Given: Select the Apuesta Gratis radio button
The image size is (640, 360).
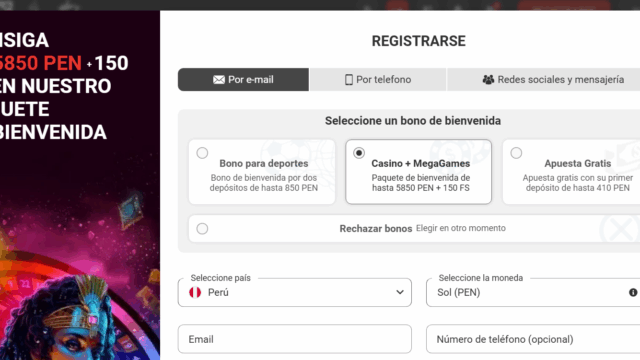Looking at the screenshot, I should click(x=516, y=153).
